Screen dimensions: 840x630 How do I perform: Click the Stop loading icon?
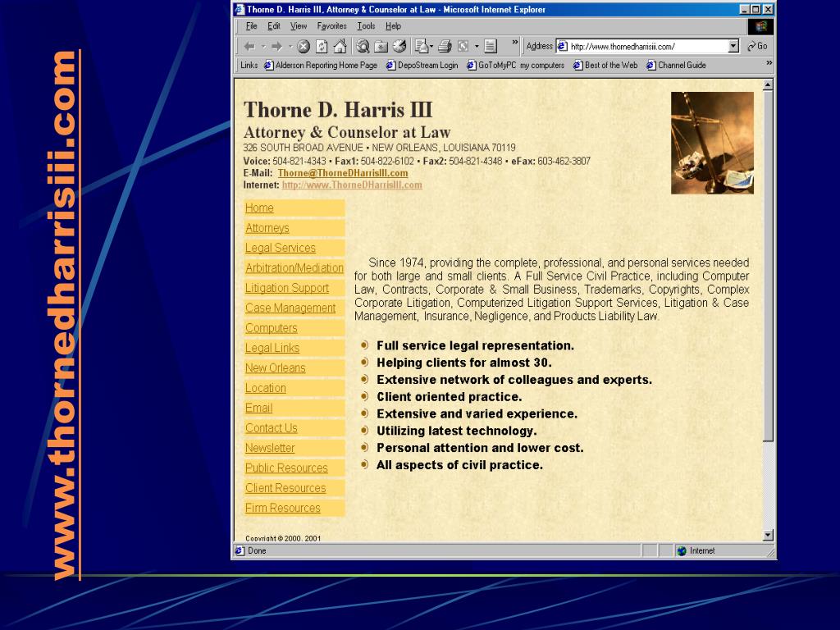click(x=304, y=47)
